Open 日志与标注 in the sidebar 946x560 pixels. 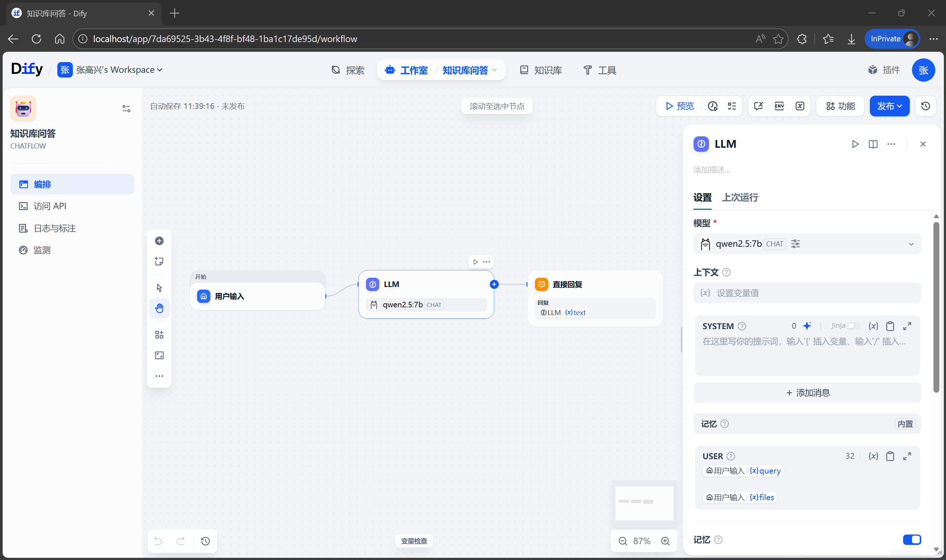coord(55,228)
